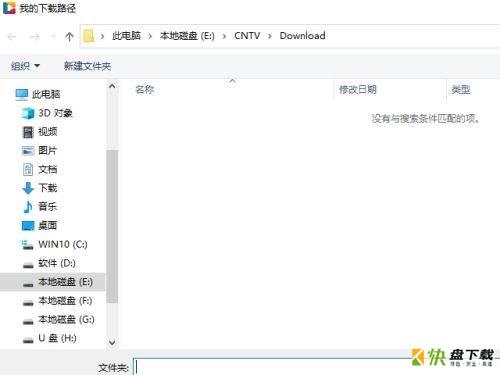Expand chevron after CNTV in breadcrumb

click(x=270, y=36)
